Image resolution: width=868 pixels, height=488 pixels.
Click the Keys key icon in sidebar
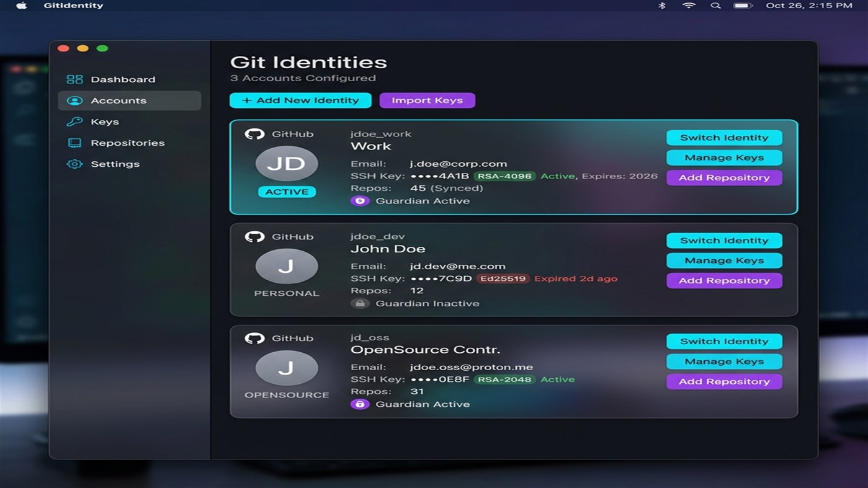coord(74,122)
